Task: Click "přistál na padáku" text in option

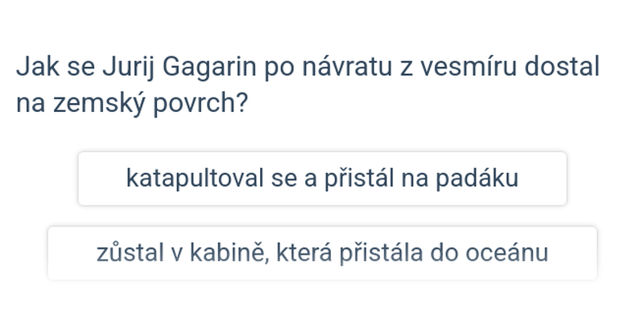Action: (x=421, y=179)
